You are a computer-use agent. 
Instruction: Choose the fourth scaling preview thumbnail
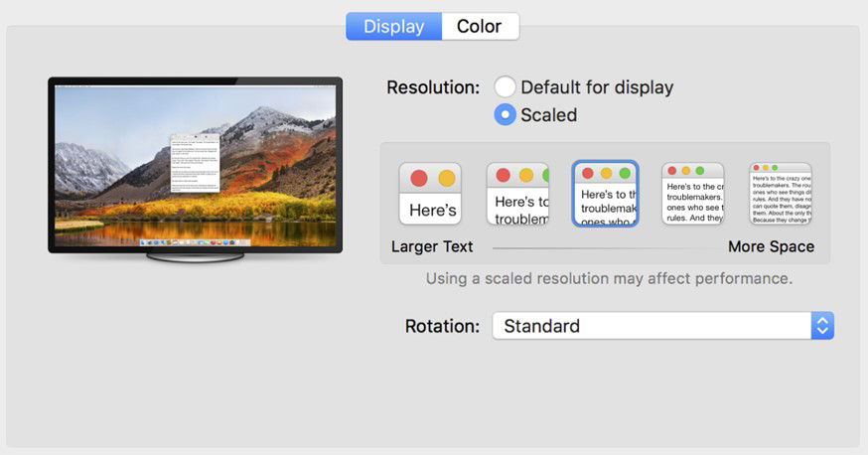(692, 194)
